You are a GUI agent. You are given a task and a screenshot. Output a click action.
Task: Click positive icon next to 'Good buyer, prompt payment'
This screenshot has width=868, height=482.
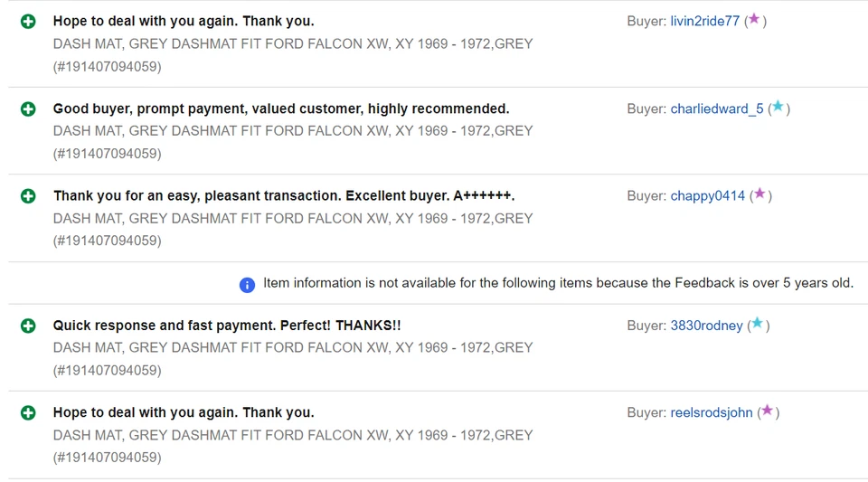pyautogui.click(x=28, y=109)
